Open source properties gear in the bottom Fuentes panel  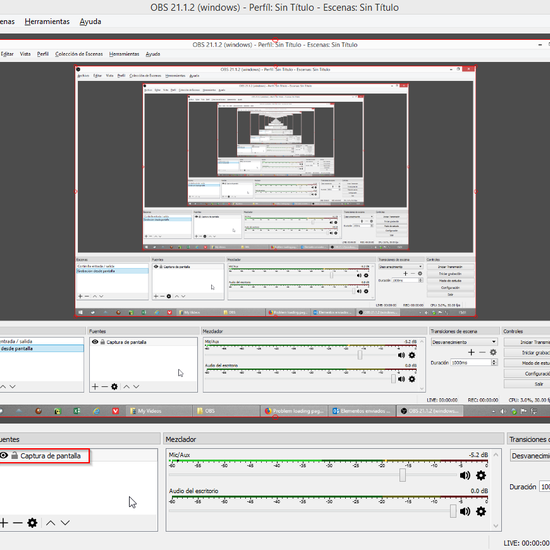[32, 523]
